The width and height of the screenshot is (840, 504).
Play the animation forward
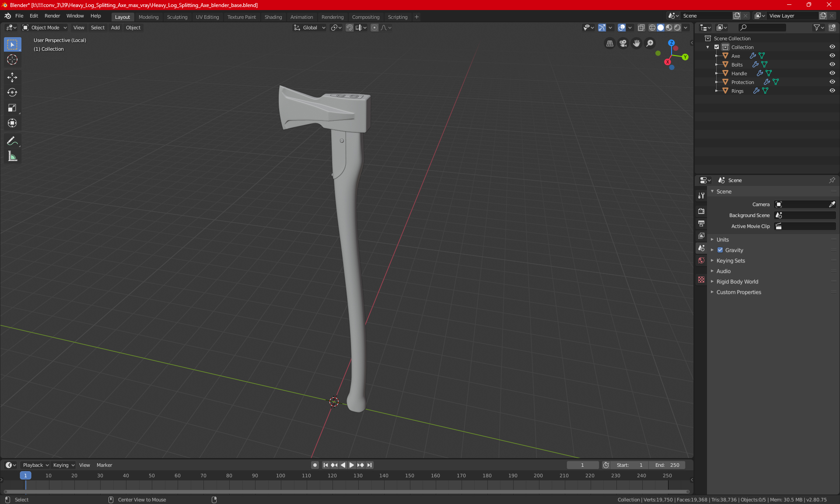(351, 465)
